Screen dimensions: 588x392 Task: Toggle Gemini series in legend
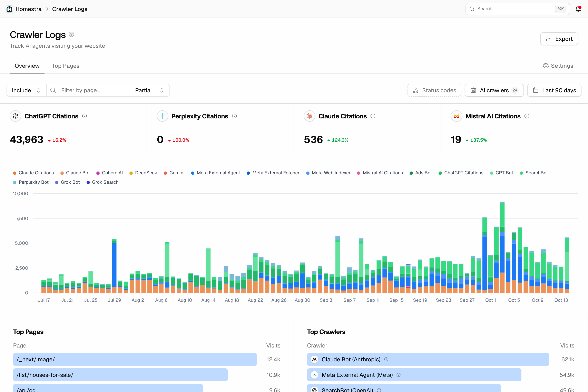tap(174, 173)
